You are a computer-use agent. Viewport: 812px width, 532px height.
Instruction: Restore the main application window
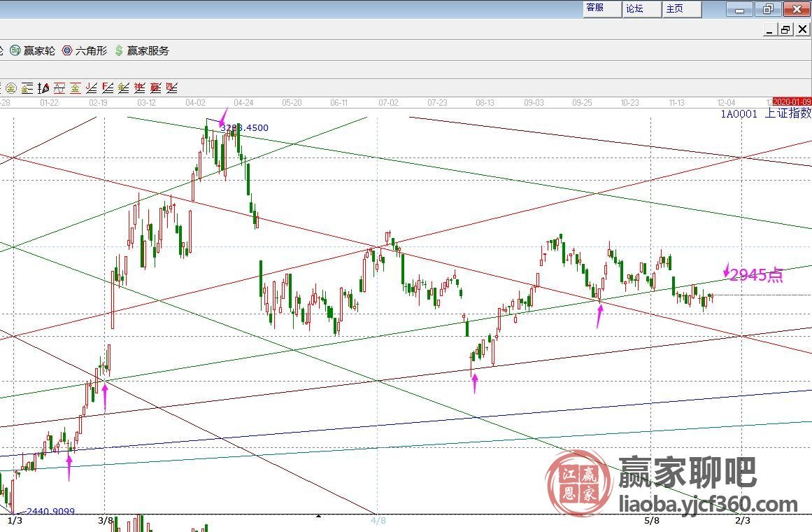pyautogui.click(x=768, y=9)
